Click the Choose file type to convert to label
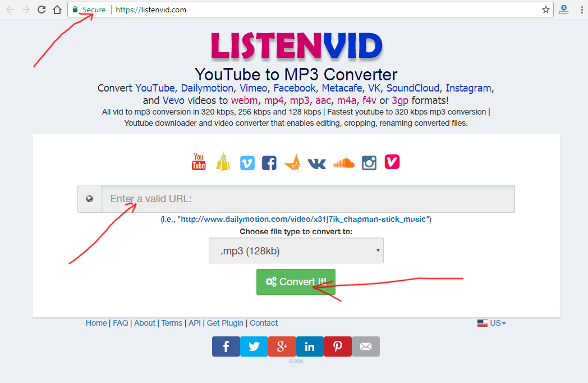The width and height of the screenshot is (588, 383). 296,231
